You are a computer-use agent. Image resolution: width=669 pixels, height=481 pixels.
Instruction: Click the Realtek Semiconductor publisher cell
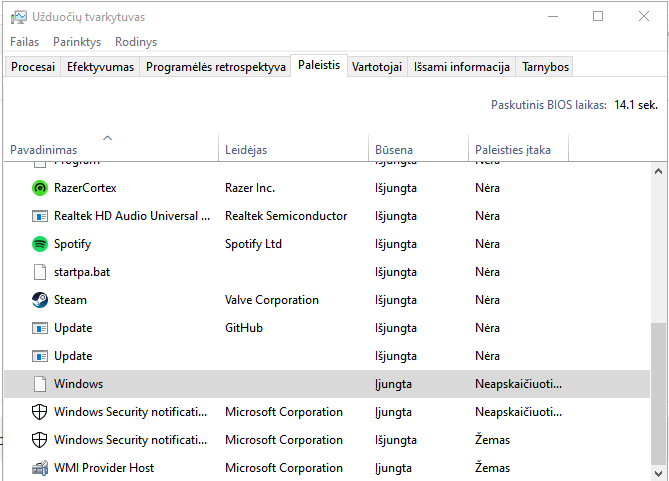[x=286, y=216]
